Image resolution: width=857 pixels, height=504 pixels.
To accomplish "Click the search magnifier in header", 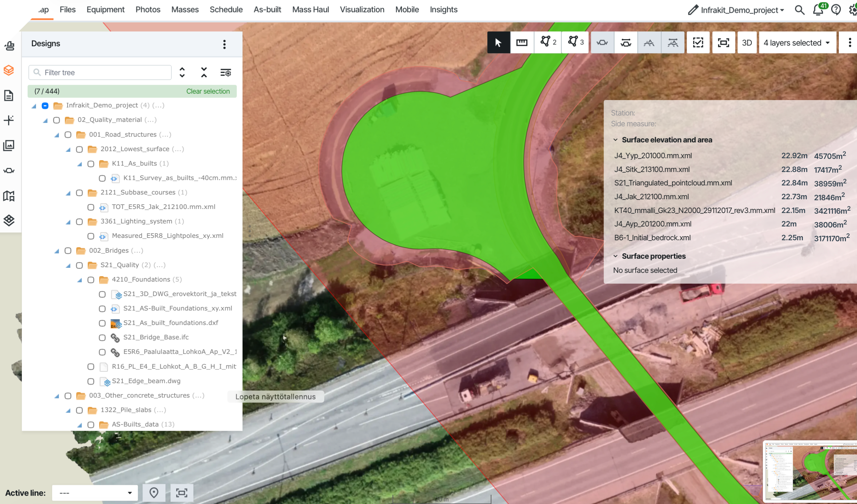I will [x=800, y=10].
